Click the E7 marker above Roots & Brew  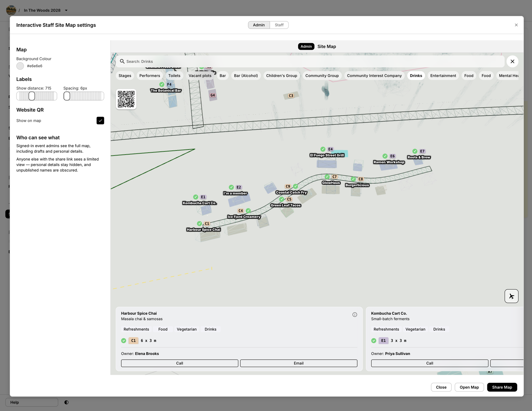coord(422,151)
